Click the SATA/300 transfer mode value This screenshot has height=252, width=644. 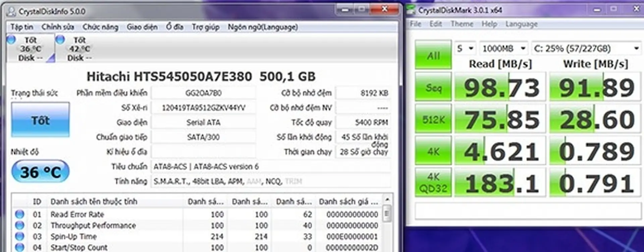203,137
